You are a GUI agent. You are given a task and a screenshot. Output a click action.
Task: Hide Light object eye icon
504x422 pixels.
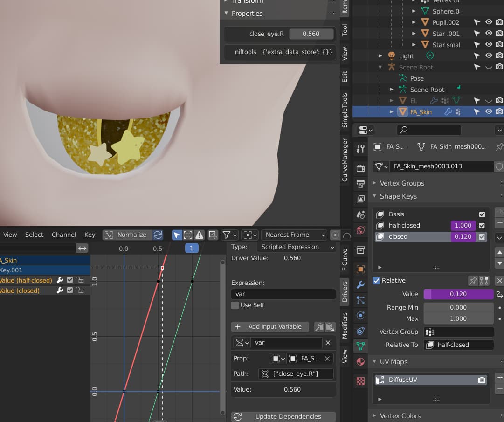489,55
